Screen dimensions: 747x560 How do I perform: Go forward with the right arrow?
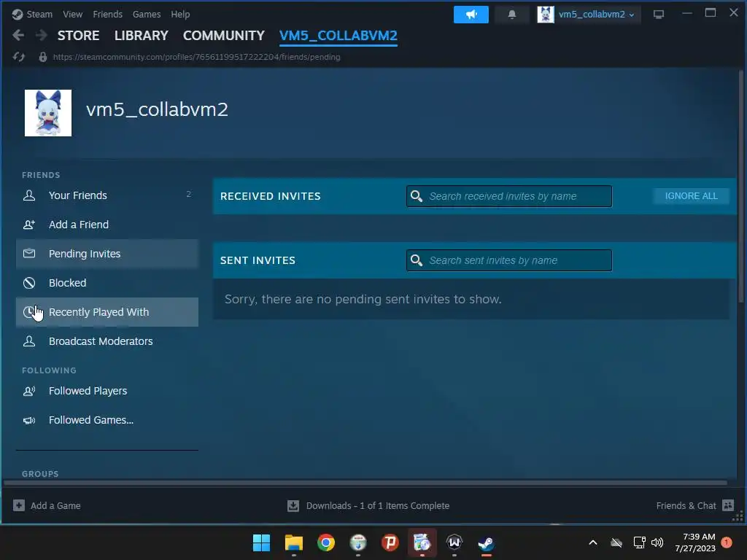pos(42,35)
